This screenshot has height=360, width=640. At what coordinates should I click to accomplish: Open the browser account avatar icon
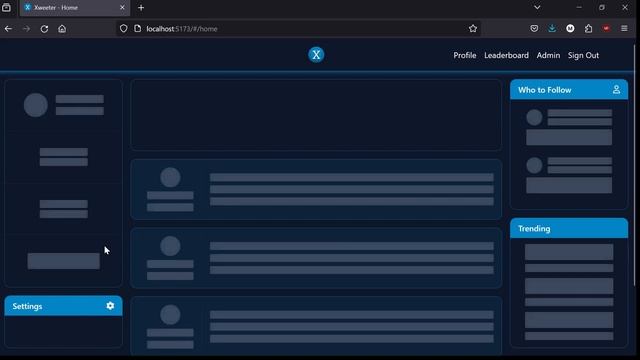tap(570, 29)
